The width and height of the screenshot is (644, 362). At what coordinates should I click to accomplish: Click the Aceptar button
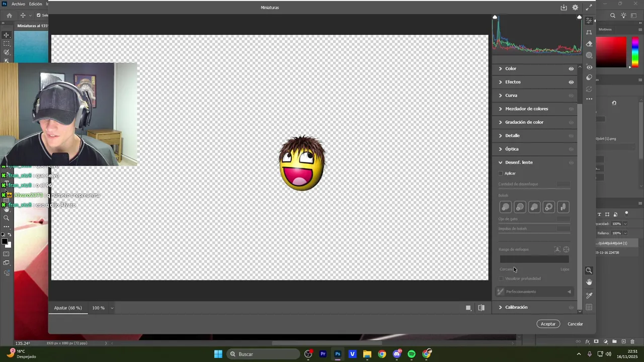point(548,324)
